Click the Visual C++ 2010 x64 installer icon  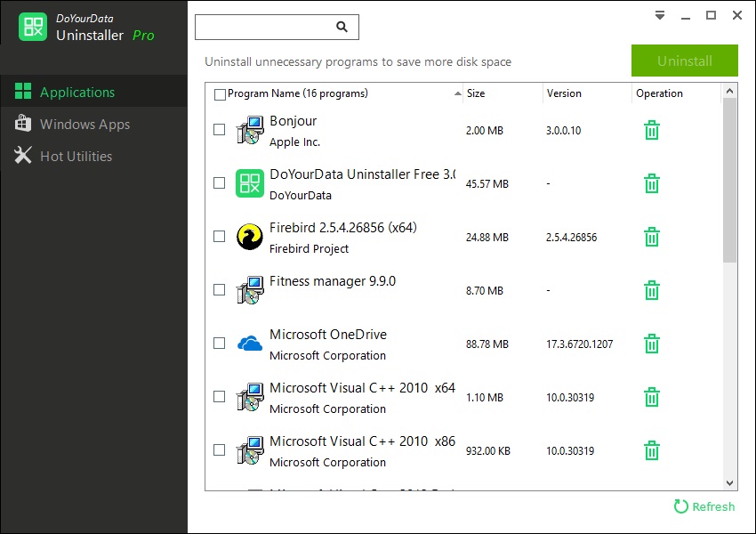[250, 397]
